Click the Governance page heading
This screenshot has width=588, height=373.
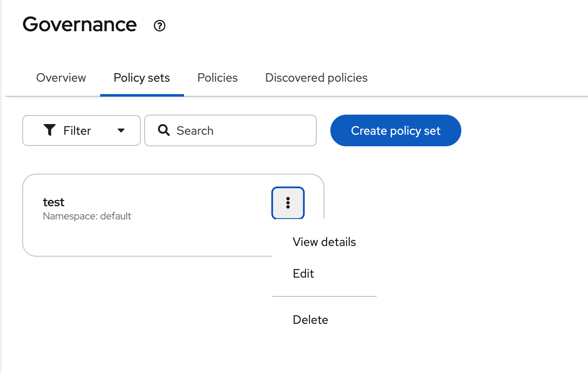[x=80, y=24]
